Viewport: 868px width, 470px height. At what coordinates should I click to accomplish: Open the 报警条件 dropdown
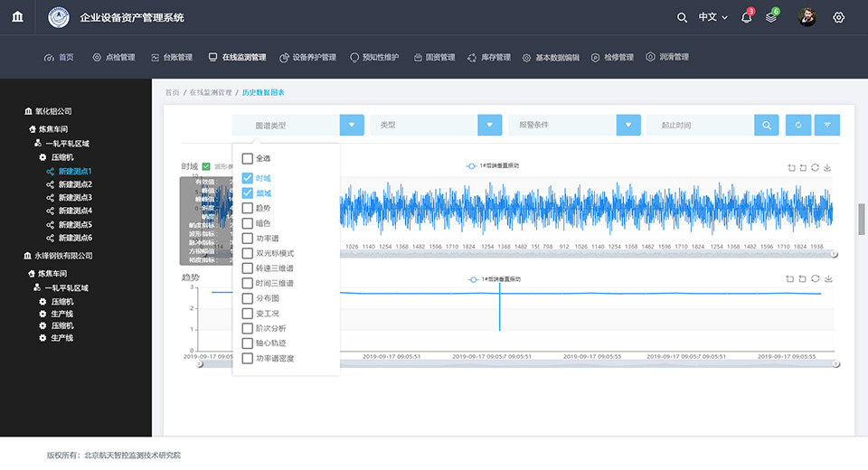(x=627, y=126)
